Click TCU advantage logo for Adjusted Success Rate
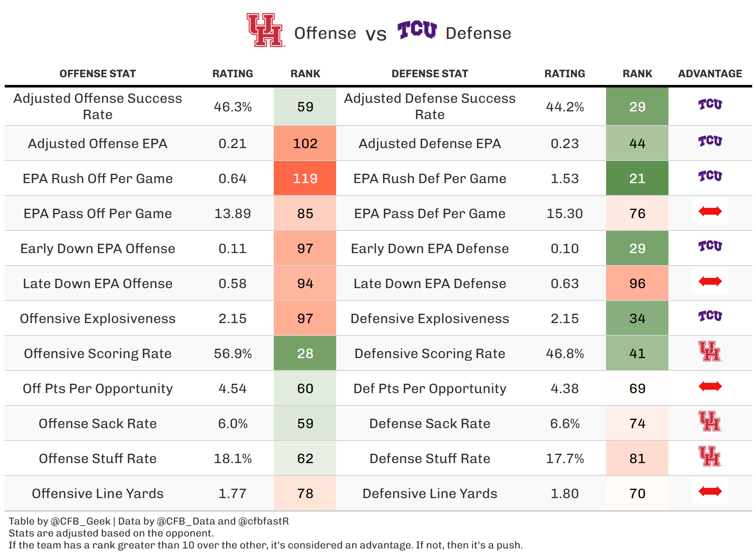Screen dimensions: 756x560 click(x=710, y=105)
